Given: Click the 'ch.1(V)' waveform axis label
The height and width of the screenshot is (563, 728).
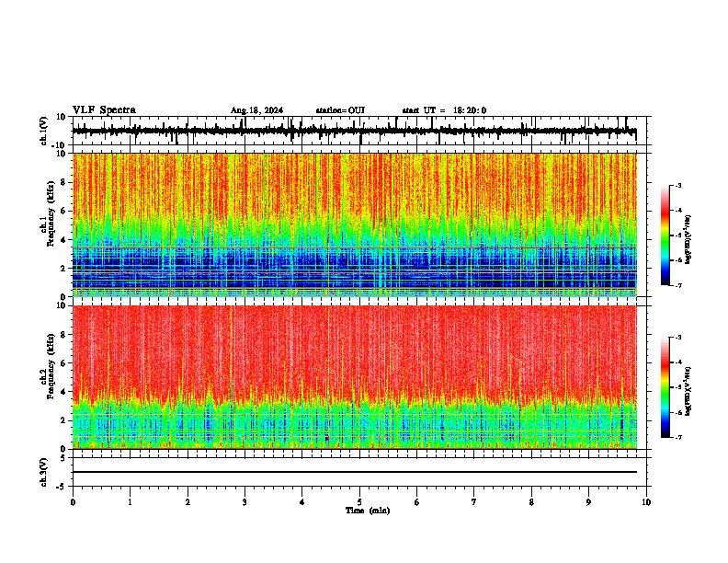Looking at the screenshot, I should (44, 131).
